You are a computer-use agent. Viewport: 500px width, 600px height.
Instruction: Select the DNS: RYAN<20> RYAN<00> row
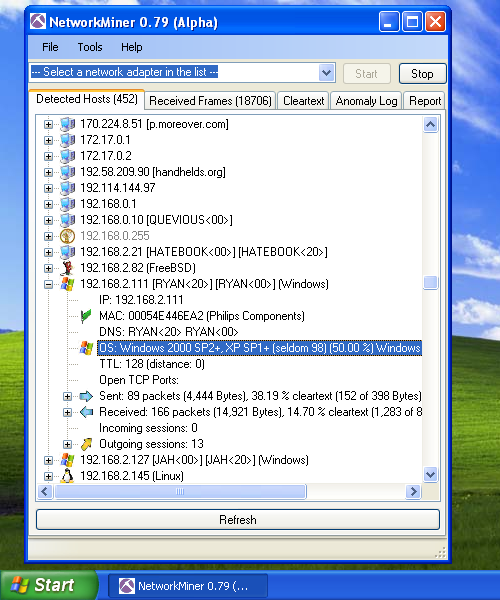(x=169, y=332)
